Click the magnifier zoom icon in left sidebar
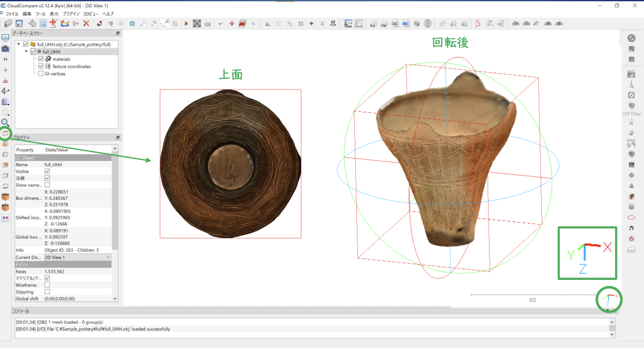The image size is (644, 348). (x=6, y=123)
